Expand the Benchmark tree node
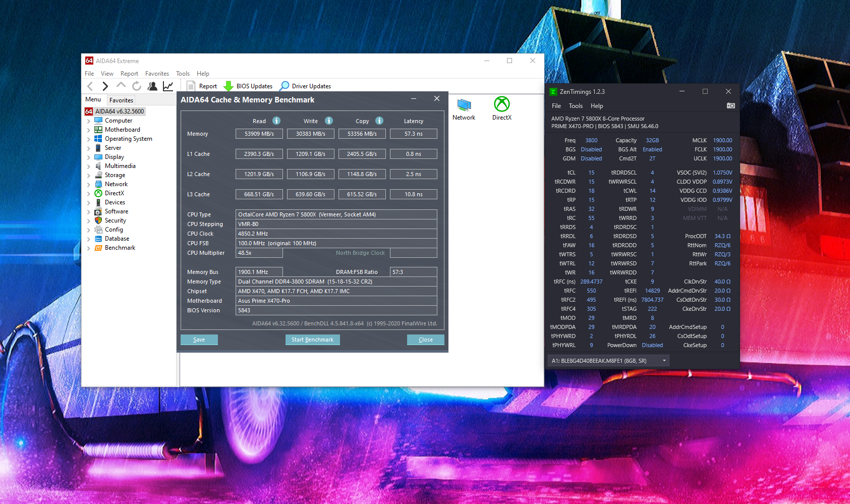This screenshot has width=850, height=504. [88, 248]
